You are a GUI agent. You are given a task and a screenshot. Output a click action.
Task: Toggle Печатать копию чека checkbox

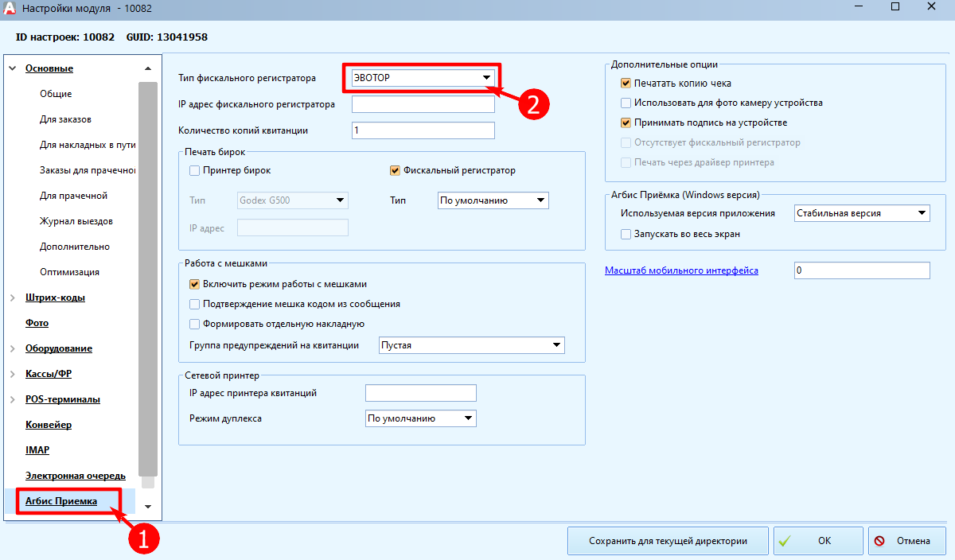626,83
